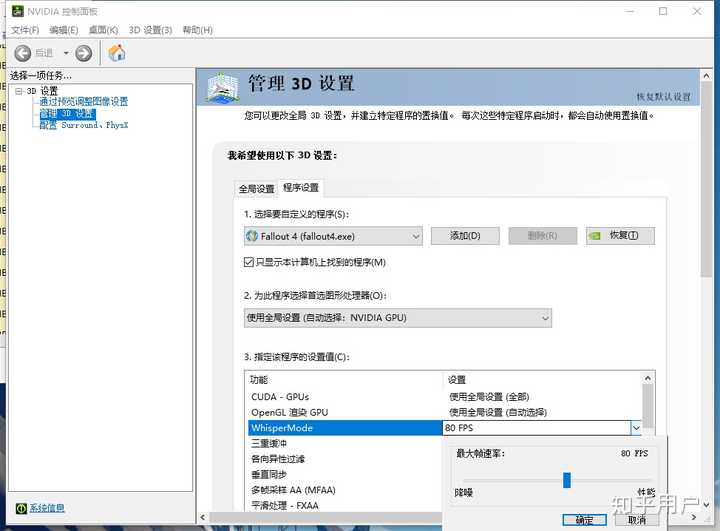Image resolution: width=720 pixels, height=531 pixels.
Task: Select 平滑处理 - FXAA row
Action: coord(344,505)
